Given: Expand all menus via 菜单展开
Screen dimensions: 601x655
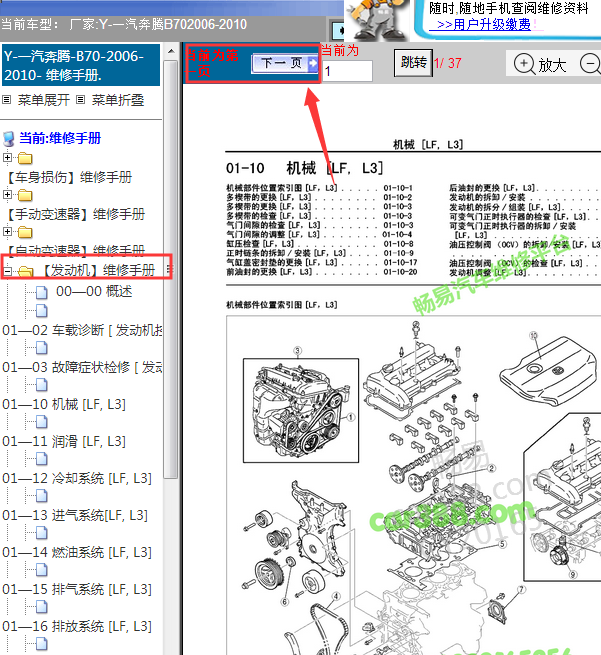Looking at the screenshot, I should click(x=43, y=100).
